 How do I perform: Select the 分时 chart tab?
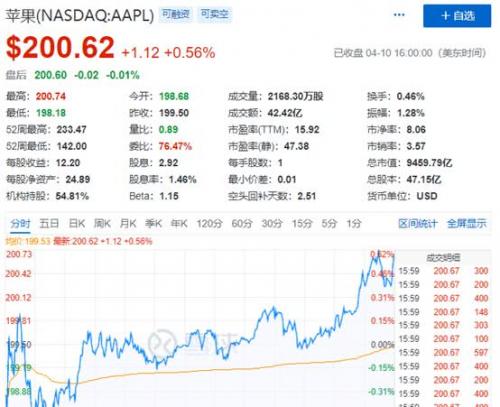pyautogui.click(x=20, y=223)
